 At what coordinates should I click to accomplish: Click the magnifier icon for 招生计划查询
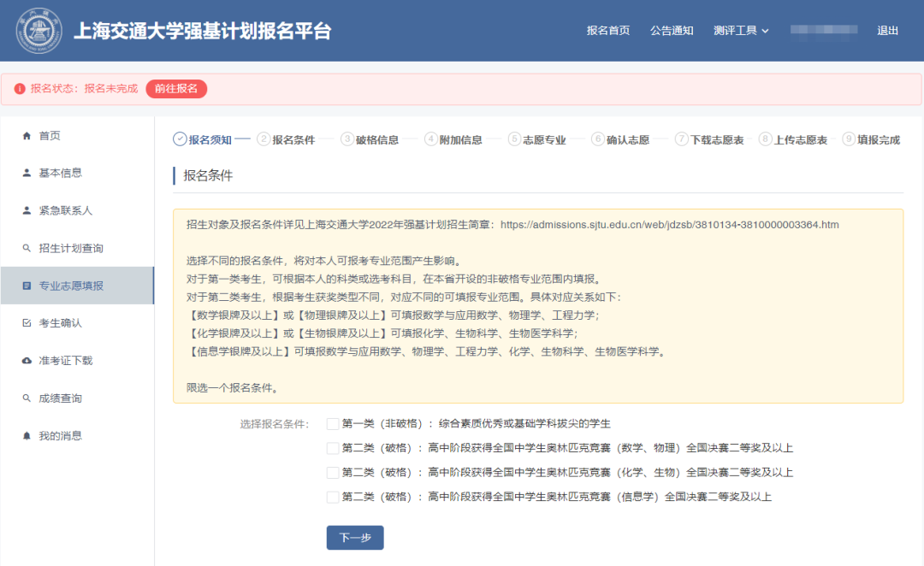[26, 248]
